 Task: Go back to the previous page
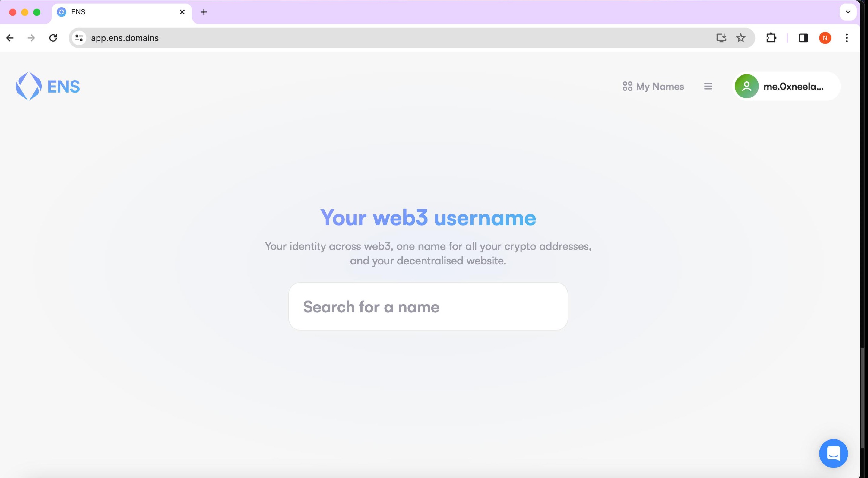[x=10, y=38]
